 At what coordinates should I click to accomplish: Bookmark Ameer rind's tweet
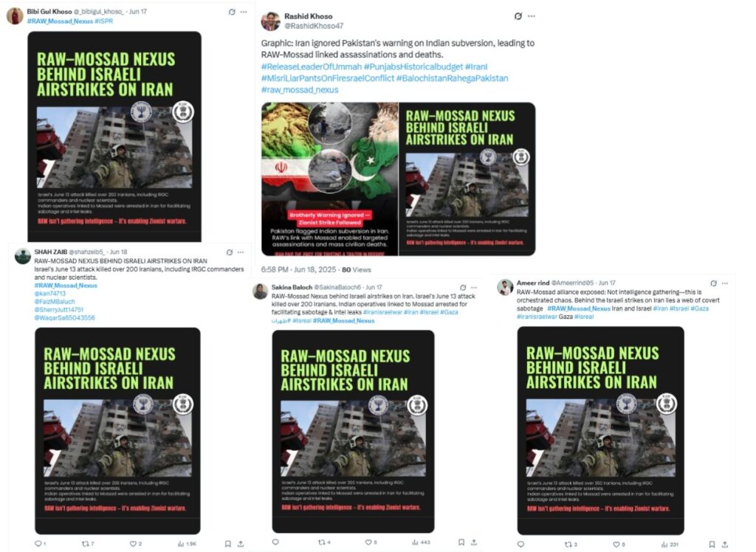[x=712, y=545]
